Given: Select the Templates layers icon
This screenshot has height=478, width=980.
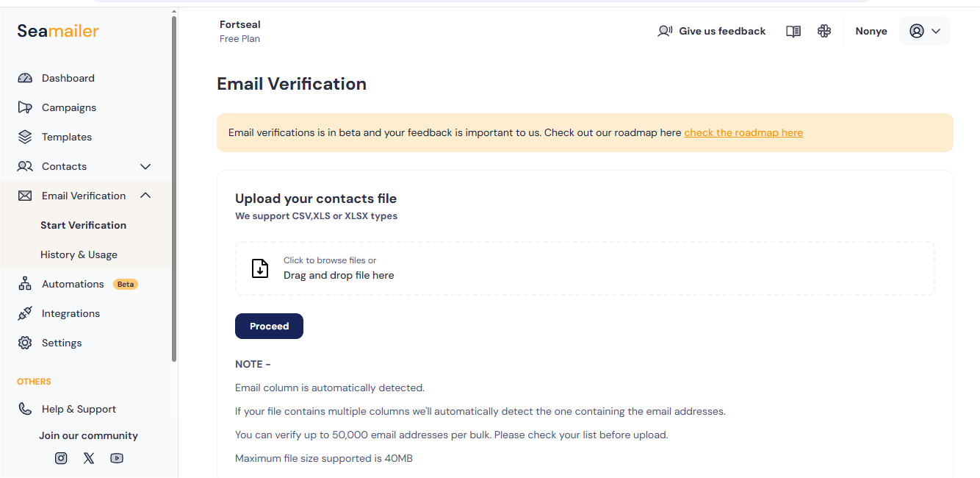Looking at the screenshot, I should (25, 137).
